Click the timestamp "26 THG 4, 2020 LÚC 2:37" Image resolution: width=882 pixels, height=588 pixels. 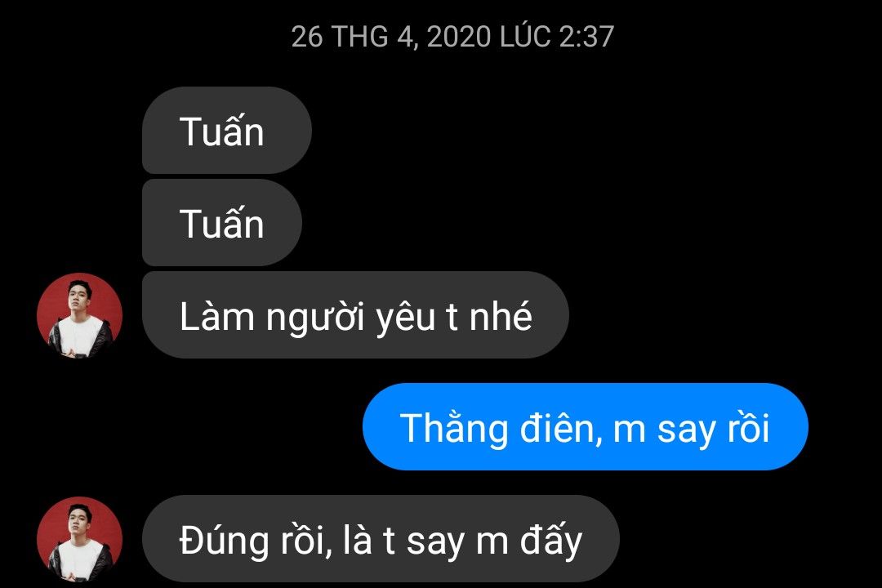tap(452, 37)
